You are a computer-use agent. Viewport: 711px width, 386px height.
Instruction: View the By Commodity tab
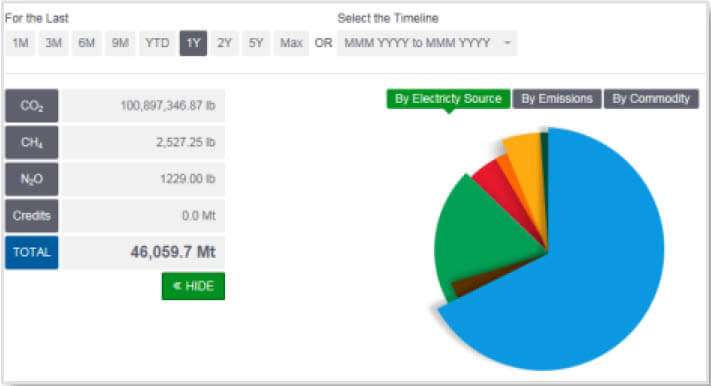tap(651, 99)
